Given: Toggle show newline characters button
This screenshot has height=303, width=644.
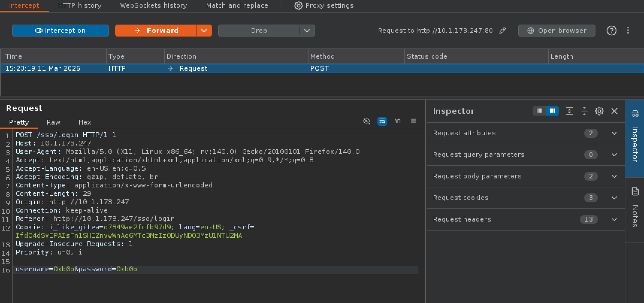Looking at the screenshot, I should (397, 121).
